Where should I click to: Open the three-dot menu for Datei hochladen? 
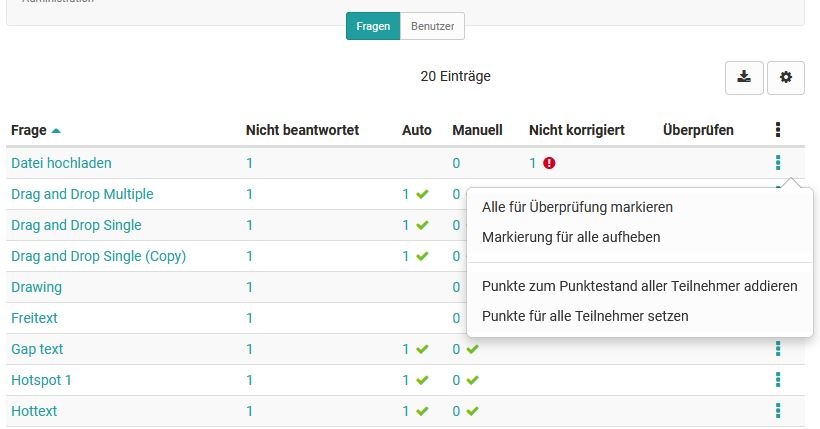tap(778, 163)
